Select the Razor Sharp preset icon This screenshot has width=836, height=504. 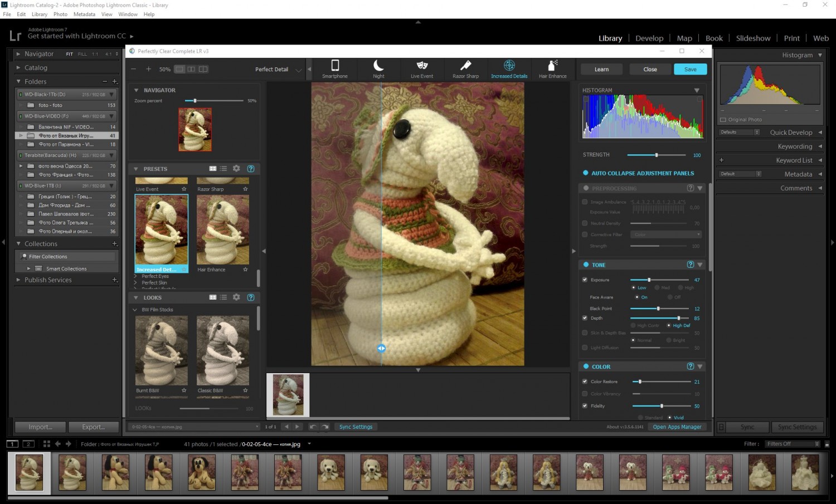(x=465, y=66)
